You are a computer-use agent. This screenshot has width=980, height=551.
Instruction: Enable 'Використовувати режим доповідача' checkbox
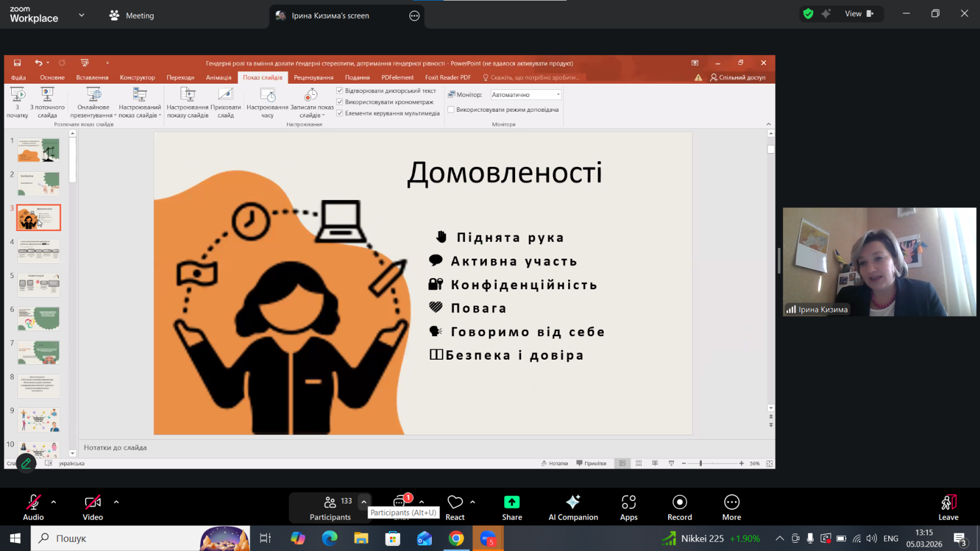451,109
